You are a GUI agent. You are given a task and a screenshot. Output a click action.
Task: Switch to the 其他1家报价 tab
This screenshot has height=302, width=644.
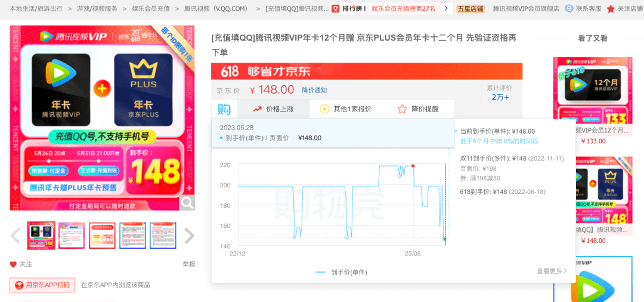(346, 109)
